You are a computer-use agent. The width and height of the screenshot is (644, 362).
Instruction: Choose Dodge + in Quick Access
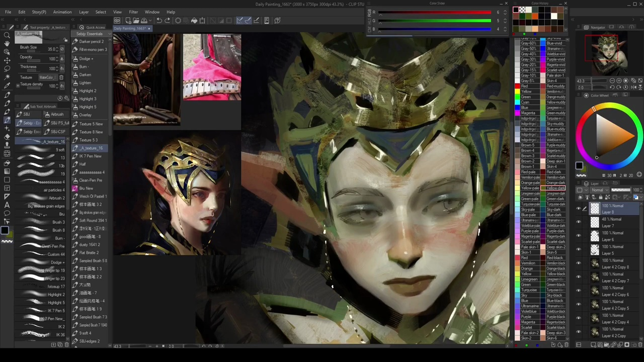(x=90, y=58)
